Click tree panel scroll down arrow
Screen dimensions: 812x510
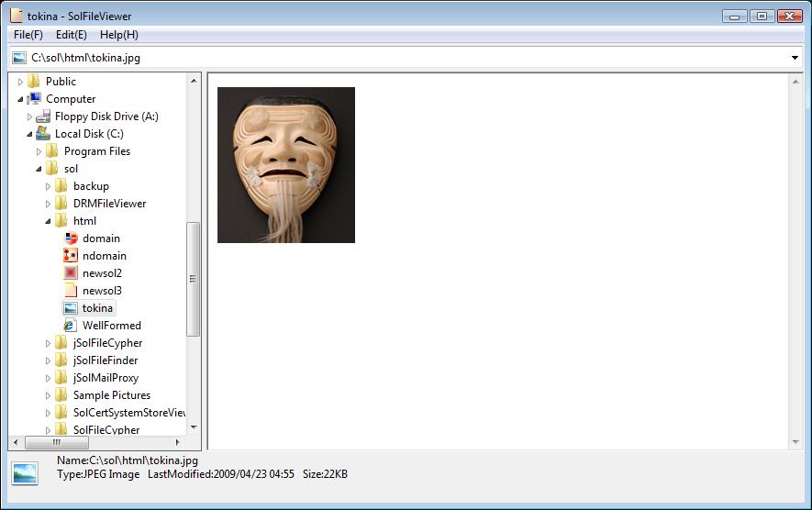pos(194,427)
